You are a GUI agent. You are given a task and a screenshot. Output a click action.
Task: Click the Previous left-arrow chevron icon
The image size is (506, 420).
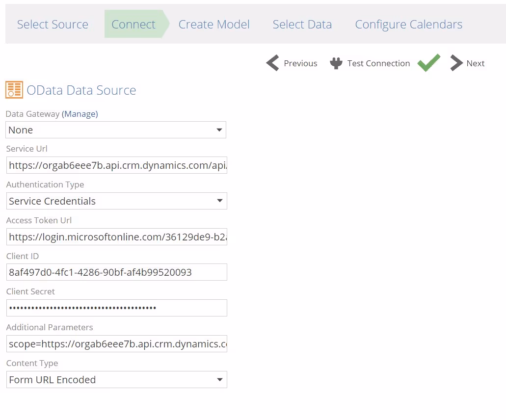tap(272, 63)
